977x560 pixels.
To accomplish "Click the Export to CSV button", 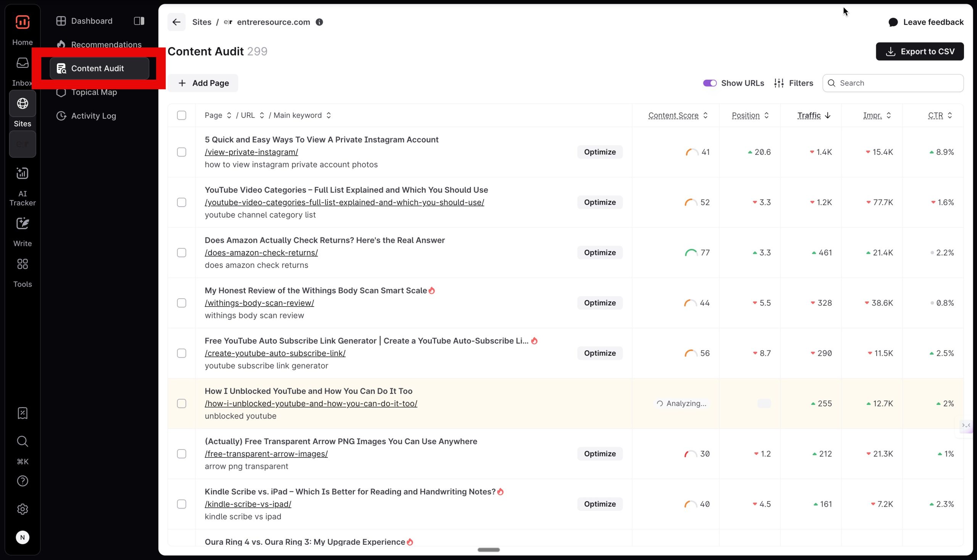I will coord(919,51).
